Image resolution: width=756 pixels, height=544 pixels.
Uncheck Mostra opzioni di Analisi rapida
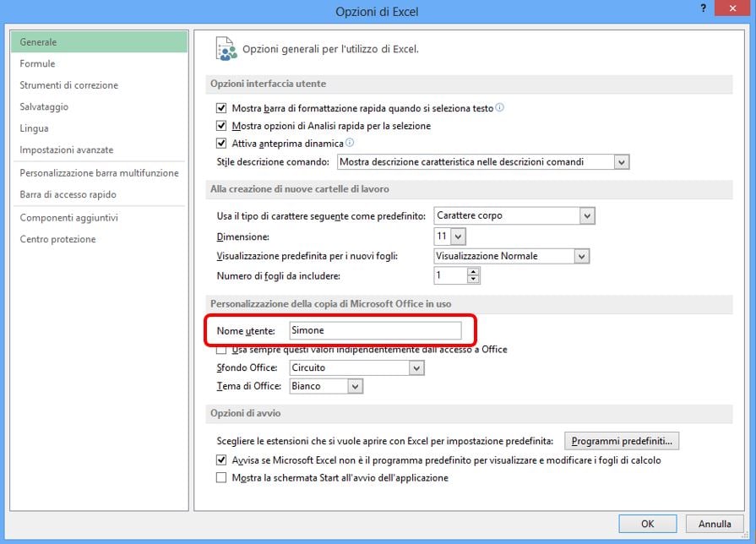[221, 126]
